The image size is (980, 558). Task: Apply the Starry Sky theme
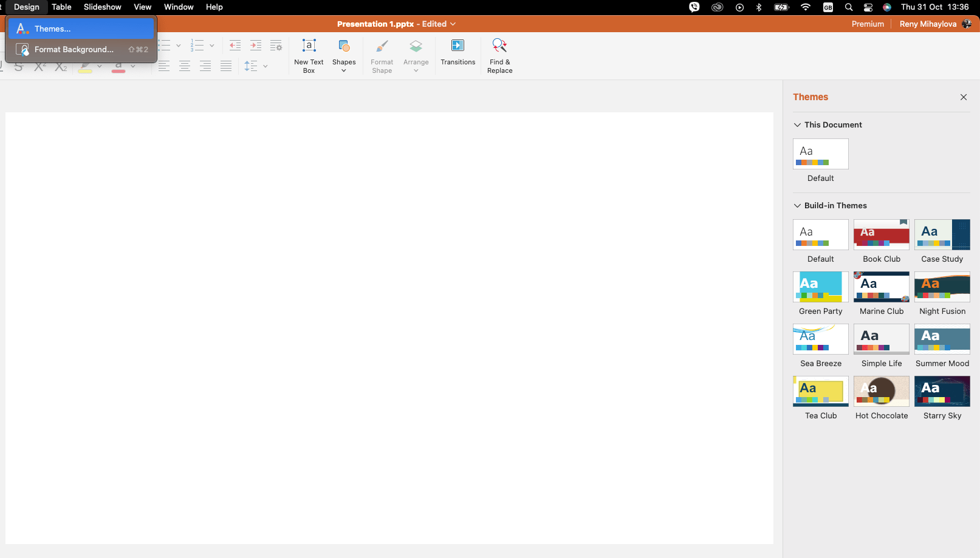pyautogui.click(x=942, y=392)
